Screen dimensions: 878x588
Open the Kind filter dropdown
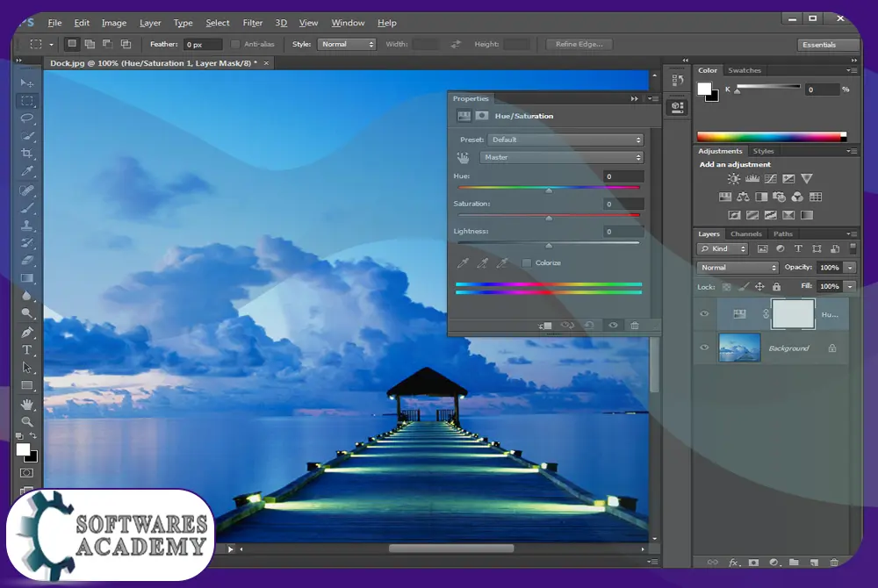[x=723, y=249]
